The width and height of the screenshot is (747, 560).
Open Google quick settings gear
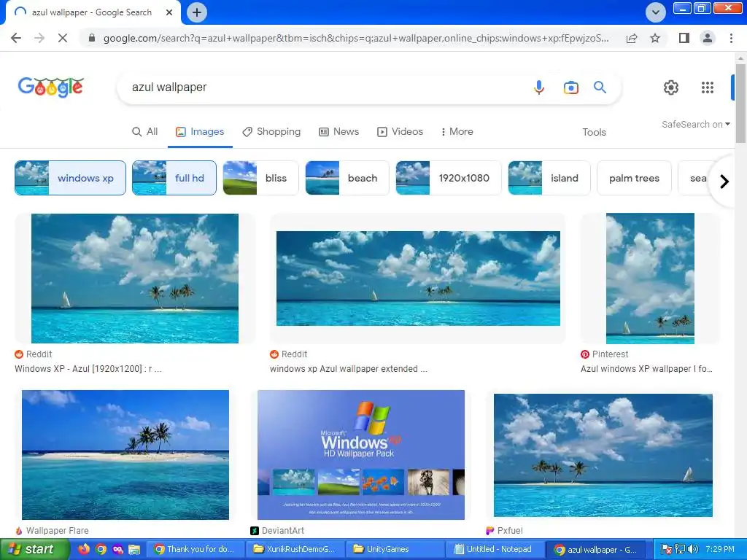click(x=671, y=87)
